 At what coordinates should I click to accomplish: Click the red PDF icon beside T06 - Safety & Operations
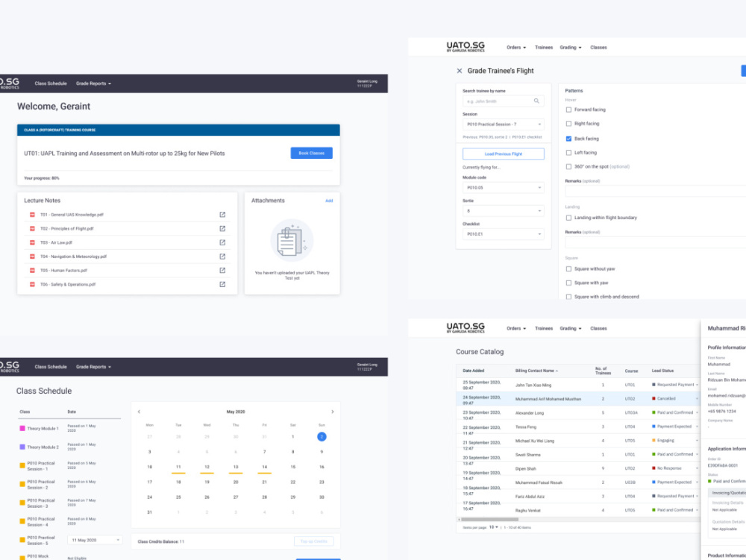[32, 284]
